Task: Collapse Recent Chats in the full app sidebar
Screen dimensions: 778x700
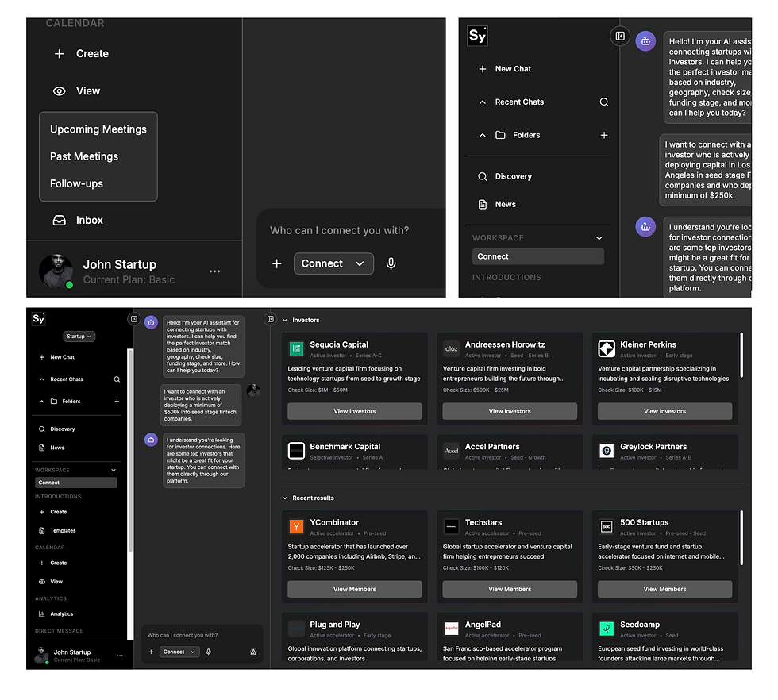Action: (x=41, y=379)
